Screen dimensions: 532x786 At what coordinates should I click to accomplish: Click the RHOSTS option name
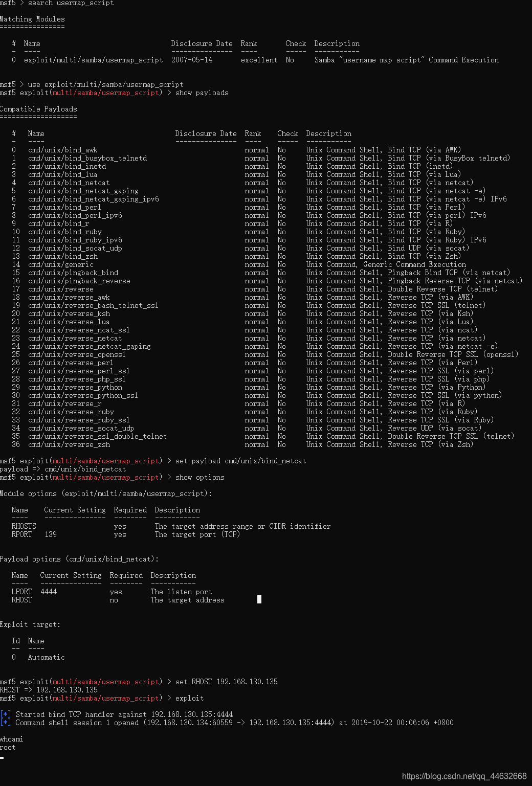click(x=24, y=526)
